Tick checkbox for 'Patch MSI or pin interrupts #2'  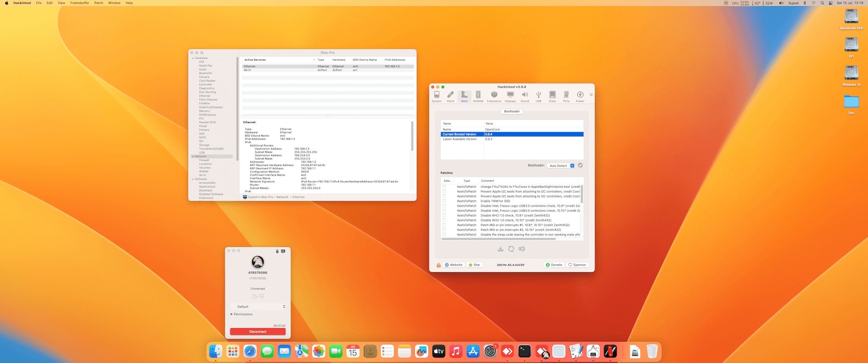point(444,230)
